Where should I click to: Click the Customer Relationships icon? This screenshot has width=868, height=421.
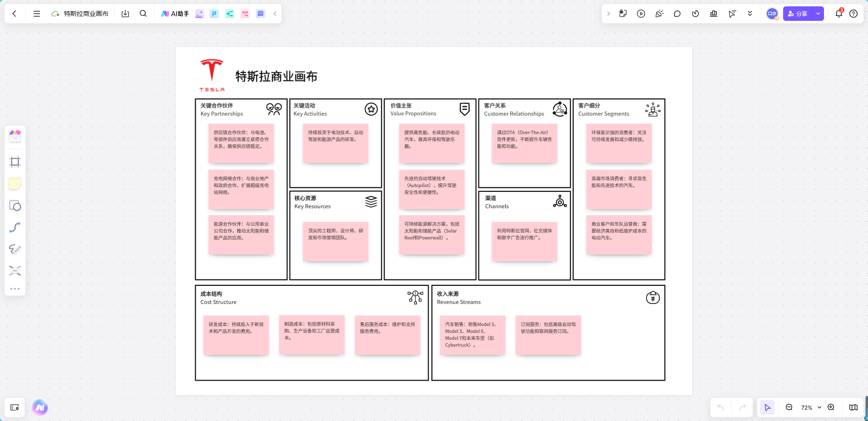(560, 109)
